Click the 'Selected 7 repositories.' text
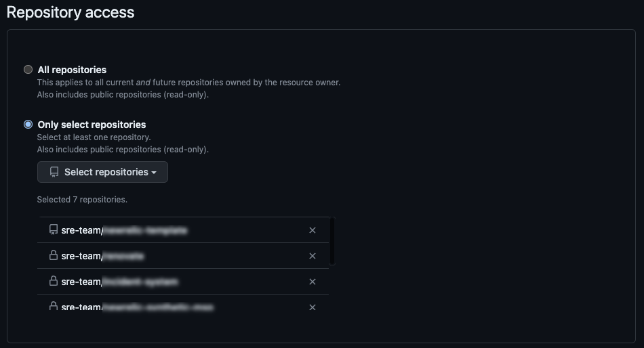 82,200
